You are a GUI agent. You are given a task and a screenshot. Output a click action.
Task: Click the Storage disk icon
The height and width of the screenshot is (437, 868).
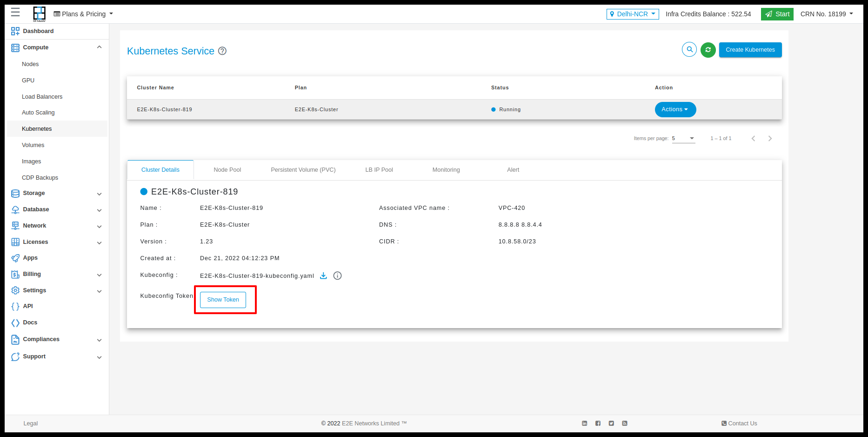(15, 193)
